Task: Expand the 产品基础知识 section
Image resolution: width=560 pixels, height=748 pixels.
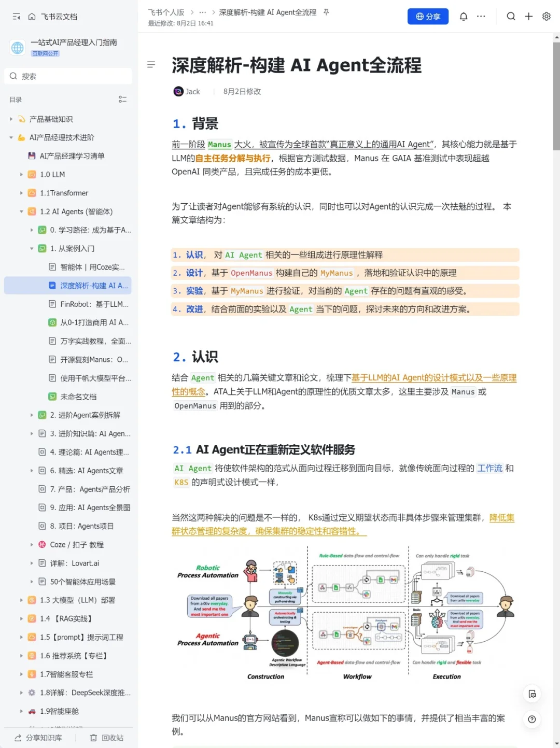Action: [x=11, y=119]
